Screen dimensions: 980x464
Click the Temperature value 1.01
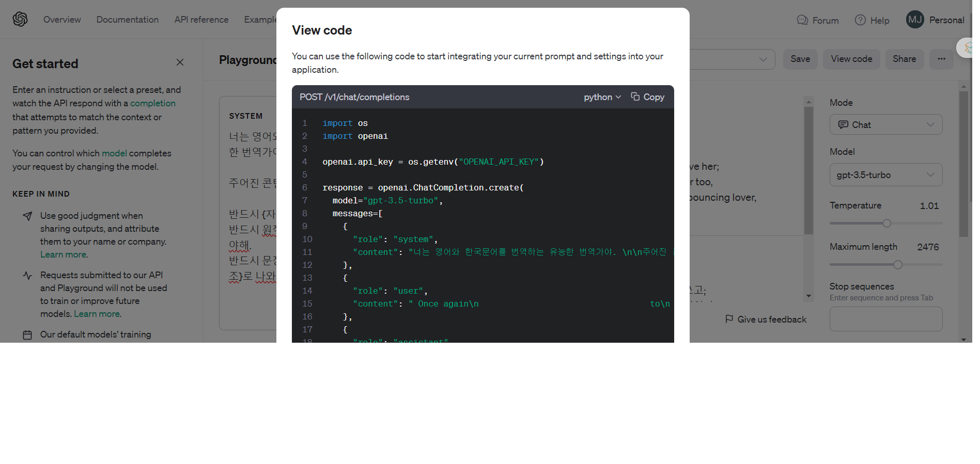(x=929, y=206)
